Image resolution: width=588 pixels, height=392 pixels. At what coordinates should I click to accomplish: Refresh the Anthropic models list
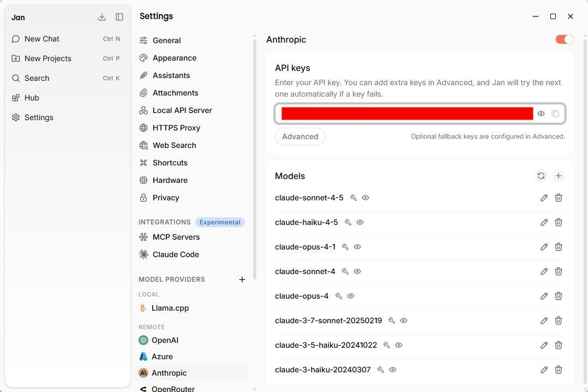click(541, 176)
